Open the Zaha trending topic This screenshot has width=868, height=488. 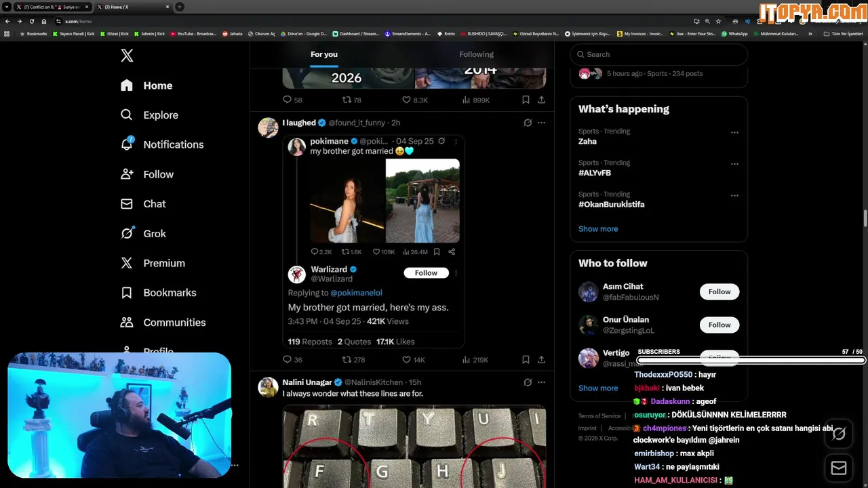coord(587,142)
